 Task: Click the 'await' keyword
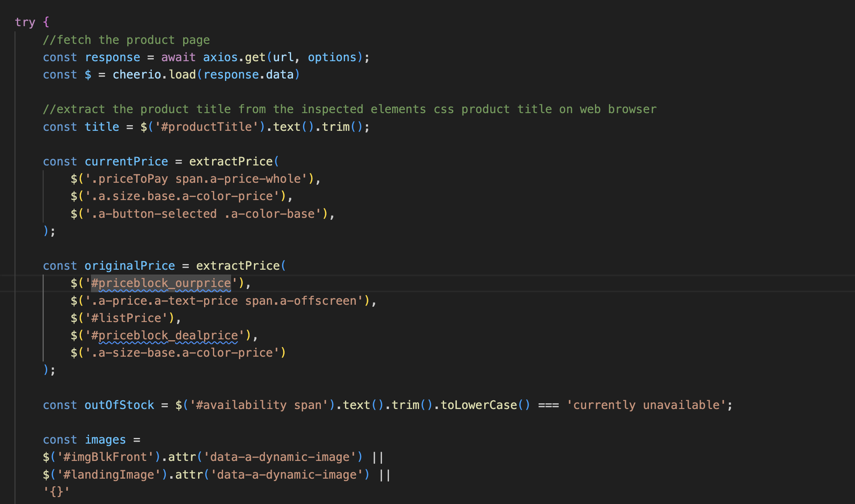pos(178,57)
